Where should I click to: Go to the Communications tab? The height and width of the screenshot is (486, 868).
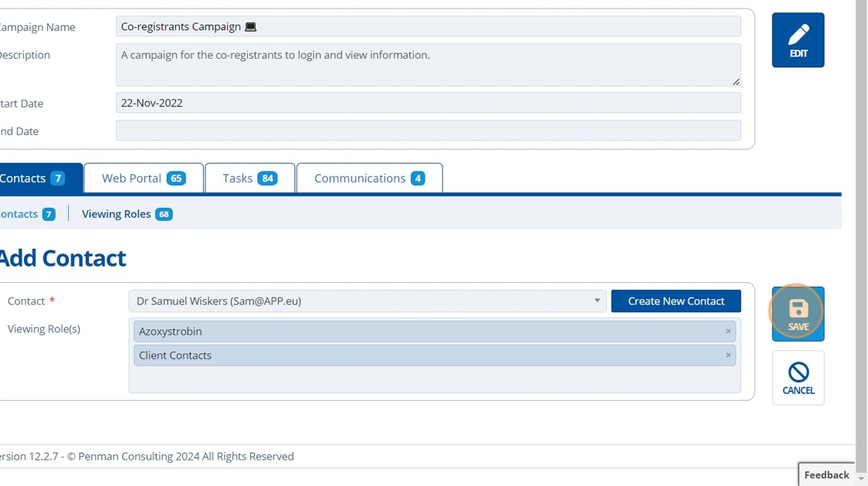(369, 178)
